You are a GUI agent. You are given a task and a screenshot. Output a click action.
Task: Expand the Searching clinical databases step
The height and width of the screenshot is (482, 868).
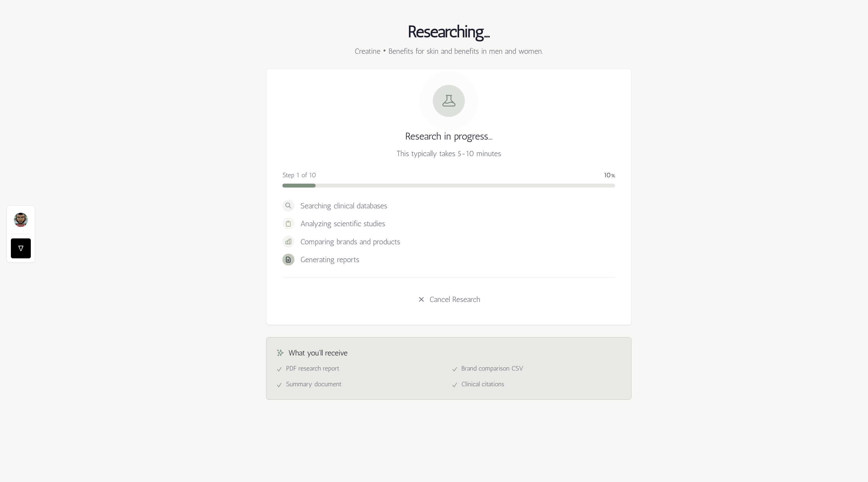[x=343, y=205]
